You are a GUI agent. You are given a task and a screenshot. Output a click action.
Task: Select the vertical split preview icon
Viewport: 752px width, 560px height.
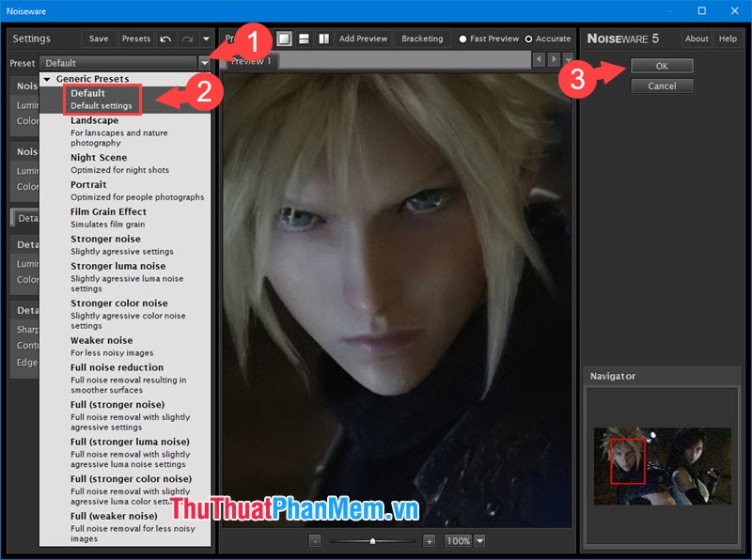pyautogui.click(x=324, y=39)
